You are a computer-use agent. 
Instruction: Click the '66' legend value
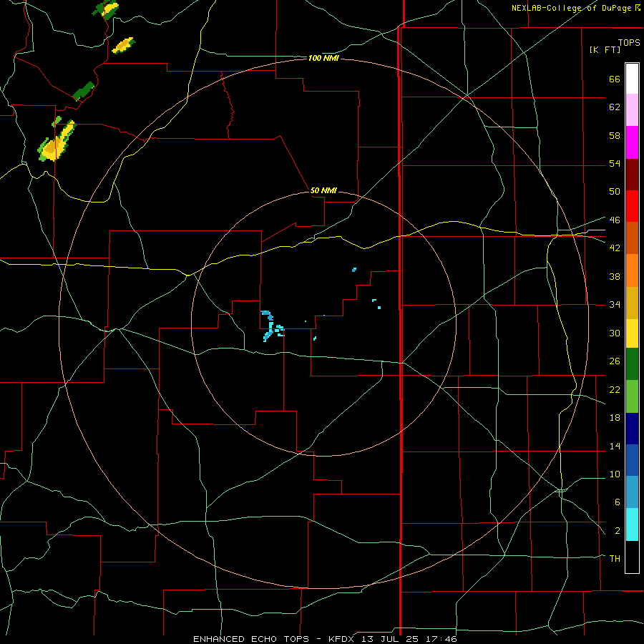(x=615, y=79)
